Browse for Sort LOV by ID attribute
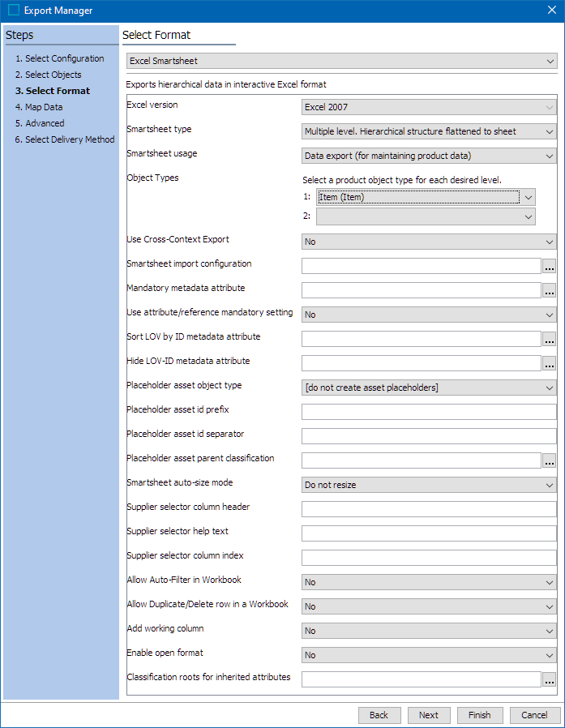This screenshot has height=728, width=565. point(550,339)
